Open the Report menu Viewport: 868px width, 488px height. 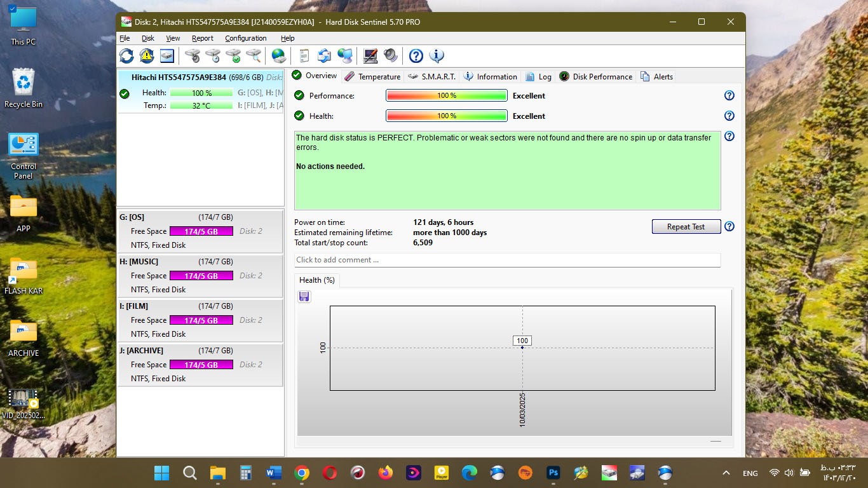[x=203, y=38]
